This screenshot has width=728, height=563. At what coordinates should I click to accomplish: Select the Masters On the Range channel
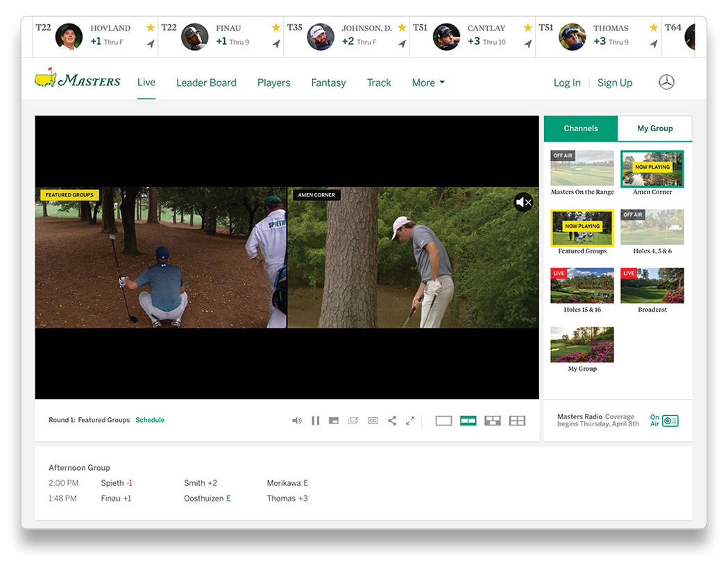(582, 168)
